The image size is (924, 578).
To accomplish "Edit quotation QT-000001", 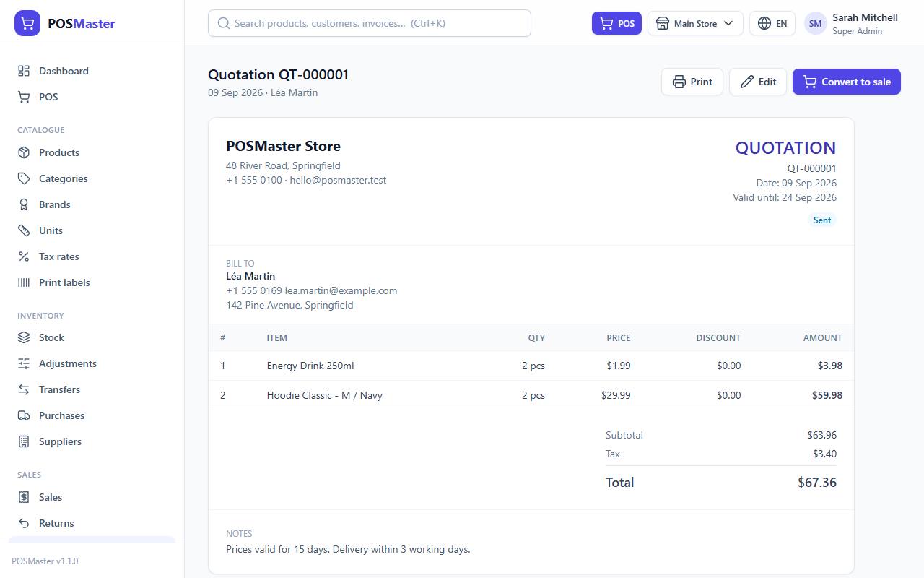I will tap(758, 82).
